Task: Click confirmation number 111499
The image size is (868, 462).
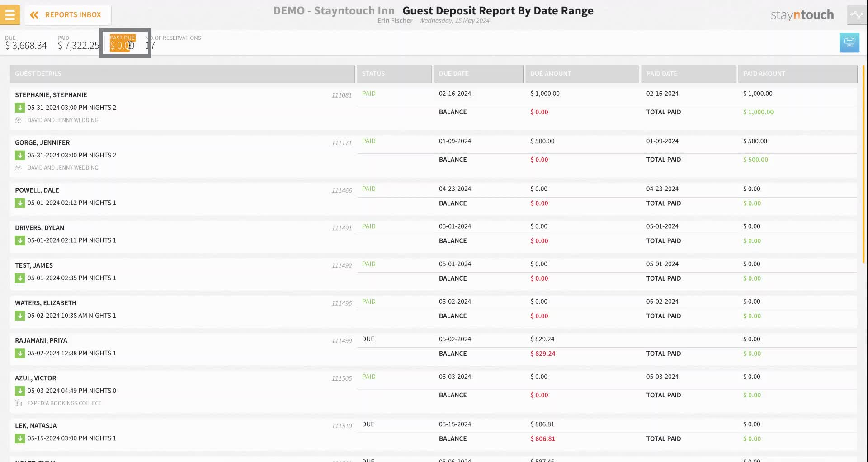Action: [342, 340]
